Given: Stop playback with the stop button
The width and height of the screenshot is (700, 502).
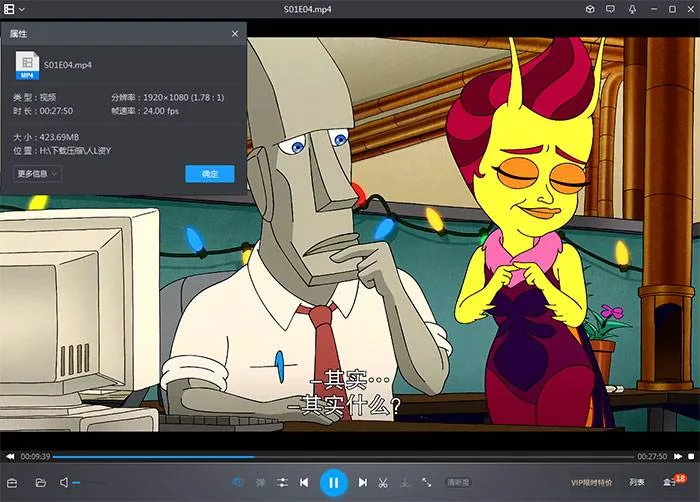Looking at the screenshot, I should (x=691, y=456).
